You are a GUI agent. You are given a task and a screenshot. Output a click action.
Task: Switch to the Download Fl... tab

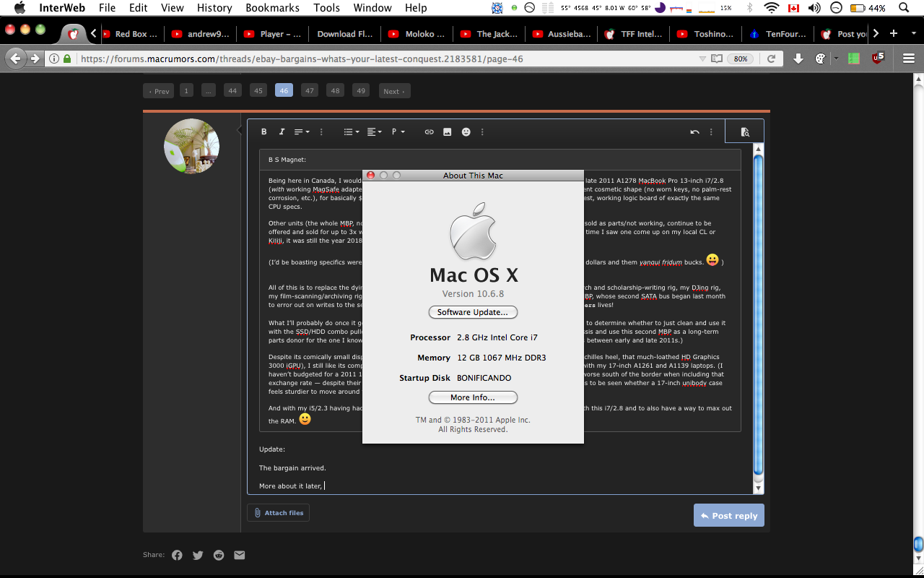pos(345,34)
